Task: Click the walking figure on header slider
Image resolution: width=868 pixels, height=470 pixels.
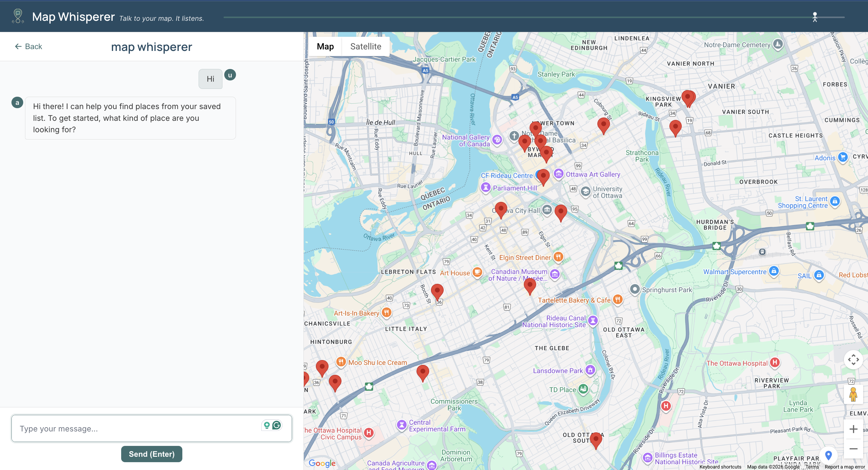Action: [x=814, y=17]
